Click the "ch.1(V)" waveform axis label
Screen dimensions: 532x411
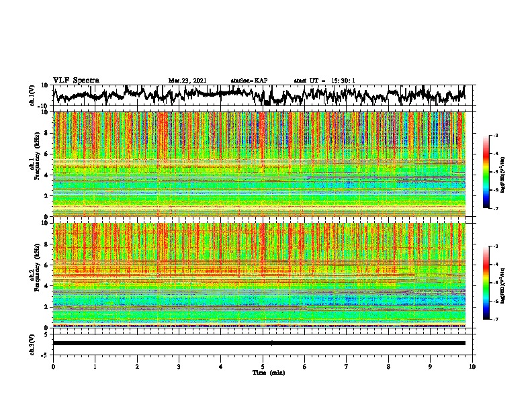coord(32,95)
